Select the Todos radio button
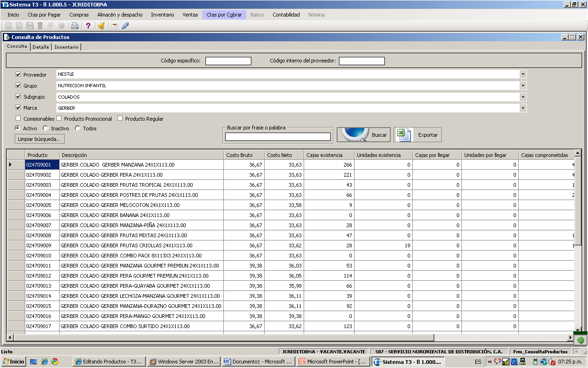The height and width of the screenshot is (368, 588). coord(78,128)
